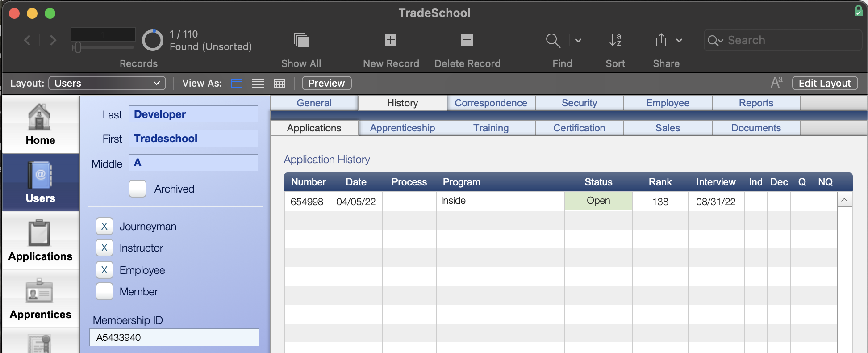This screenshot has width=868, height=353.
Task: Open the Users sidebar section
Action: [x=40, y=182]
